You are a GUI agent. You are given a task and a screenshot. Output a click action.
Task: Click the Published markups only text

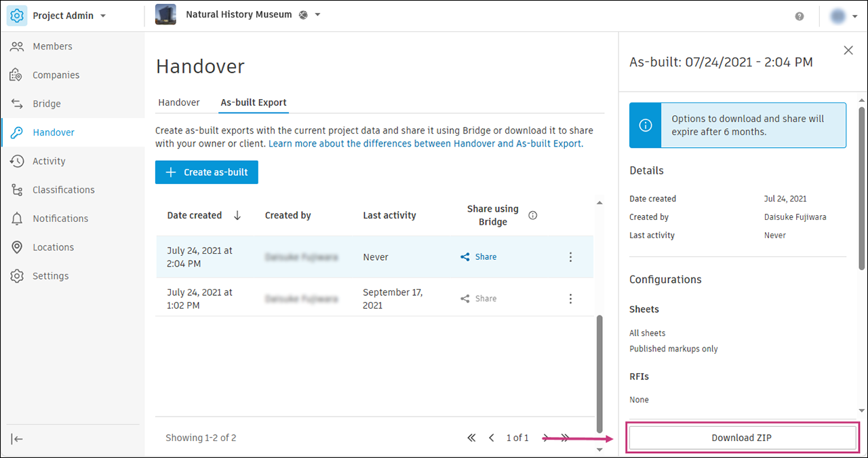pyautogui.click(x=673, y=349)
